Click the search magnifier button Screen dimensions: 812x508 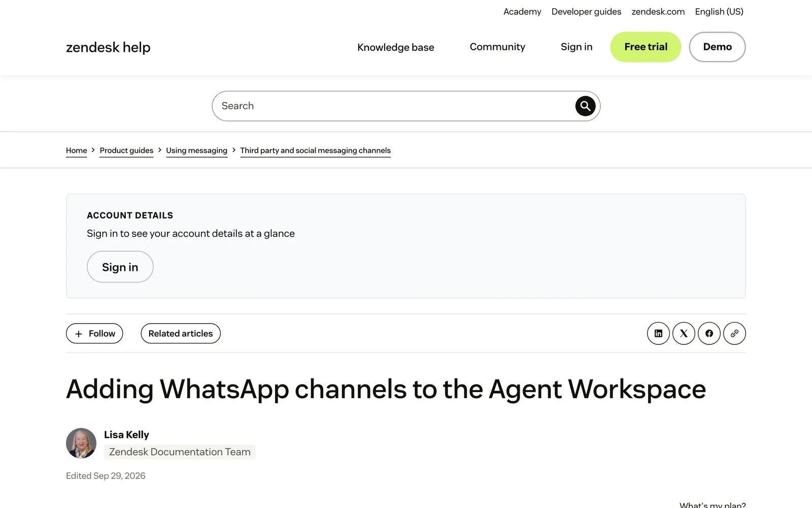[x=585, y=106]
